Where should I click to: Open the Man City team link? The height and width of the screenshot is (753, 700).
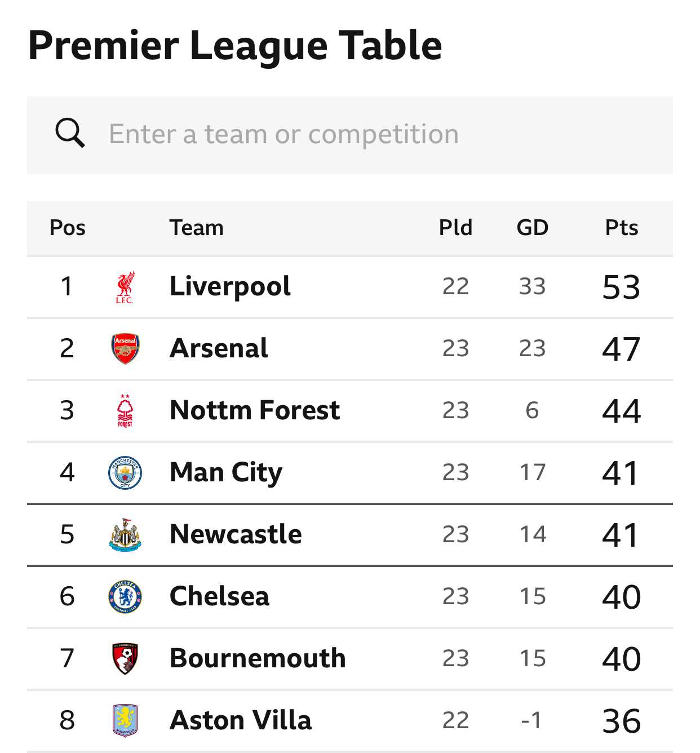(226, 473)
